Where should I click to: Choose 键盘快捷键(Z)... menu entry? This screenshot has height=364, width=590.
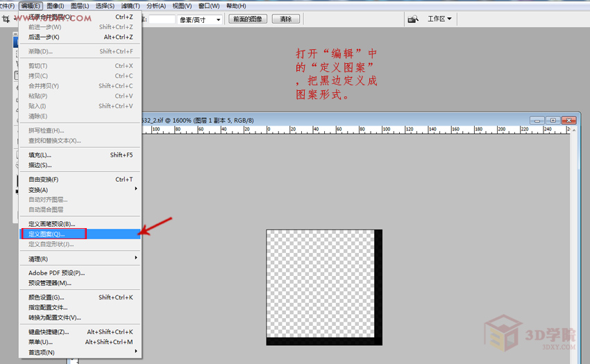tap(80, 332)
